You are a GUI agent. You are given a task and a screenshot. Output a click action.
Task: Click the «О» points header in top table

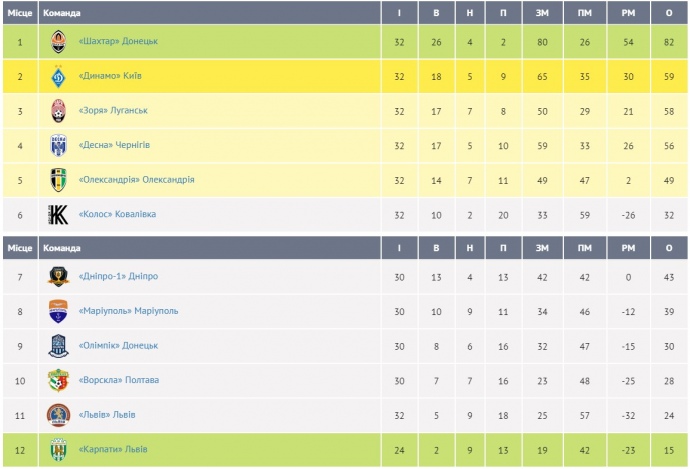668,13
